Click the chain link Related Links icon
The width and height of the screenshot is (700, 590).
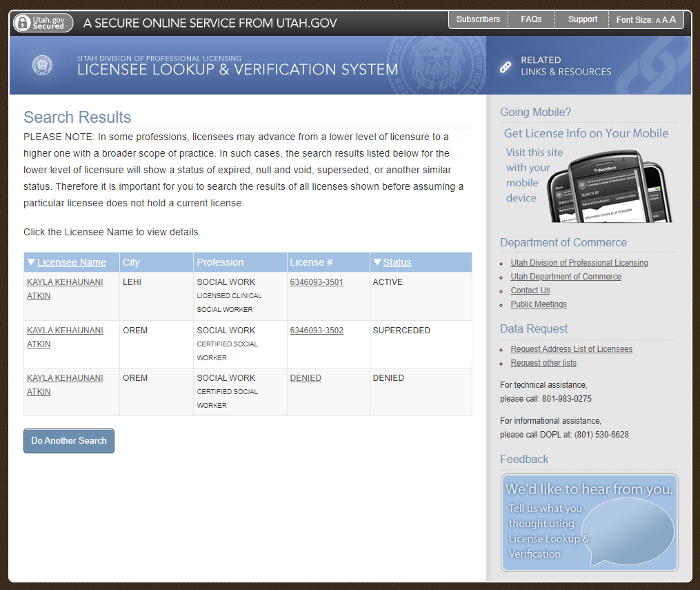tap(506, 66)
